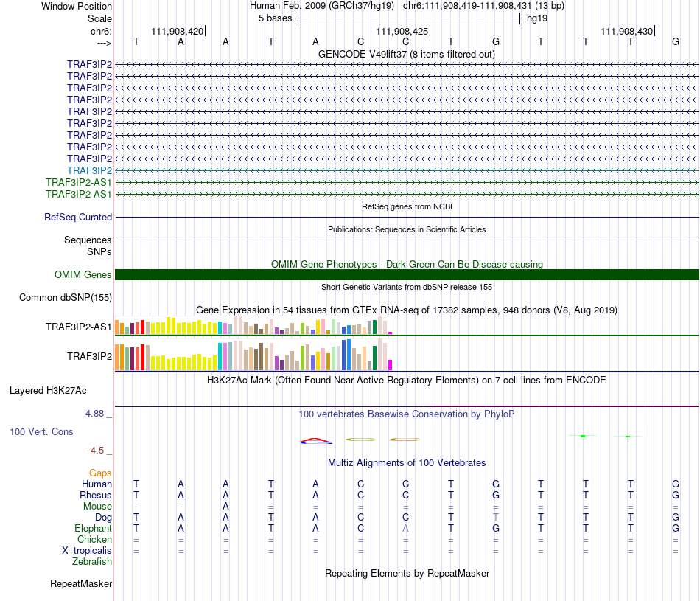
Task: Select the Mouse alignment row label
Action: point(97,507)
